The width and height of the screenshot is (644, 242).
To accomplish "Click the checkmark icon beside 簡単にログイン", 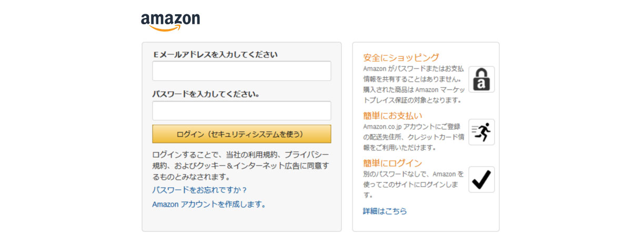I will point(481,179).
